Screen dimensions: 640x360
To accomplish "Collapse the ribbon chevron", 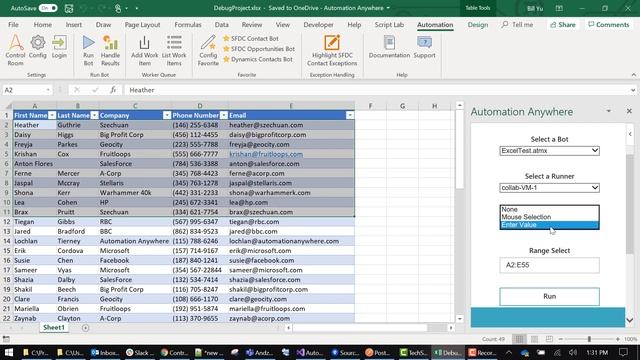I will [x=633, y=75].
